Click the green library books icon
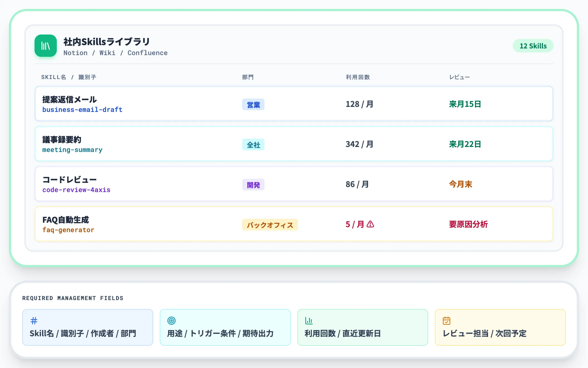 pos(46,46)
